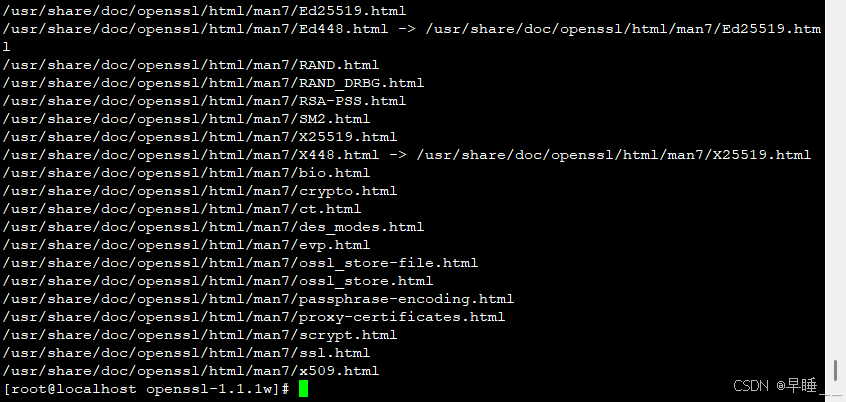Click the ct.html path line
Screen dimensions: 846x402
(182, 209)
